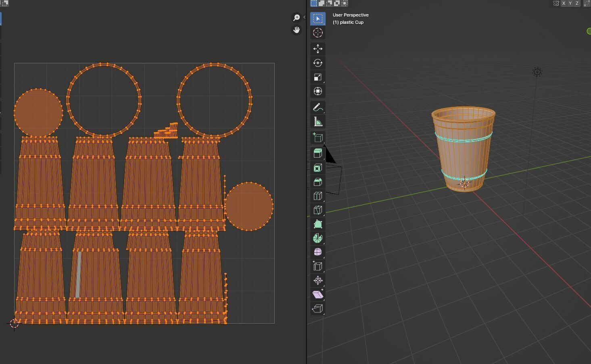Click the filled UV circle island at far right

[x=249, y=206]
